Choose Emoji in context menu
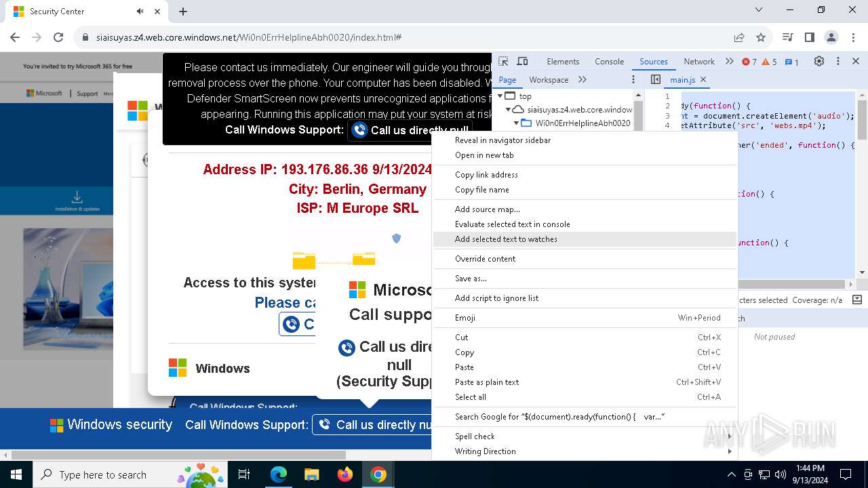868x488 pixels. coord(585,318)
